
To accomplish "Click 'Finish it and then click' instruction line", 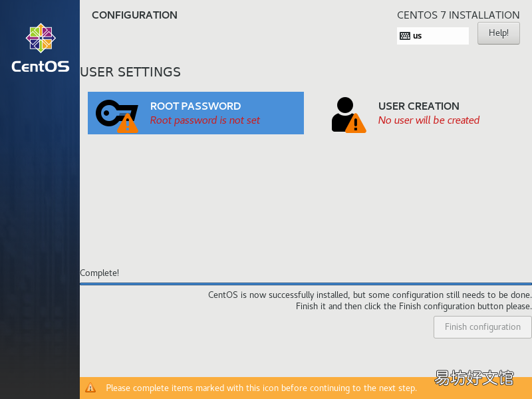I will click(x=414, y=307).
